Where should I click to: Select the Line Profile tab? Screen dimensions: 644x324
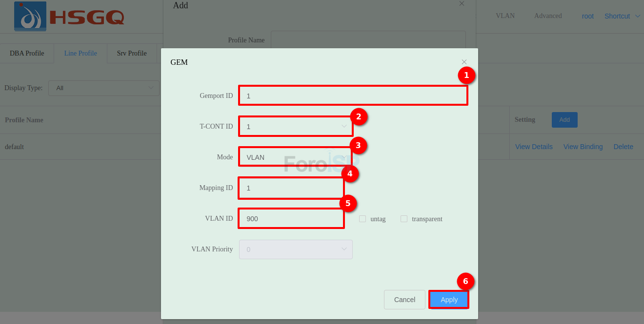pyautogui.click(x=80, y=53)
